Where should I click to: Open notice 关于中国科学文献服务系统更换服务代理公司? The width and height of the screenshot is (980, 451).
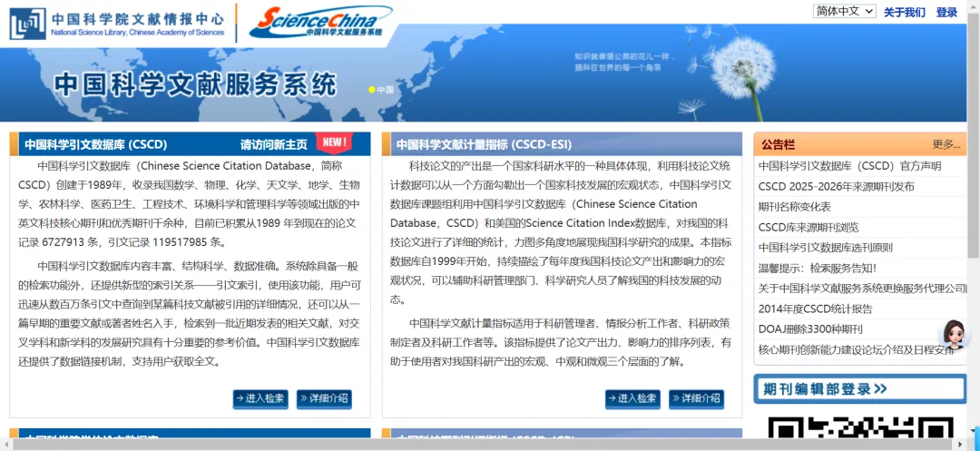click(x=862, y=289)
